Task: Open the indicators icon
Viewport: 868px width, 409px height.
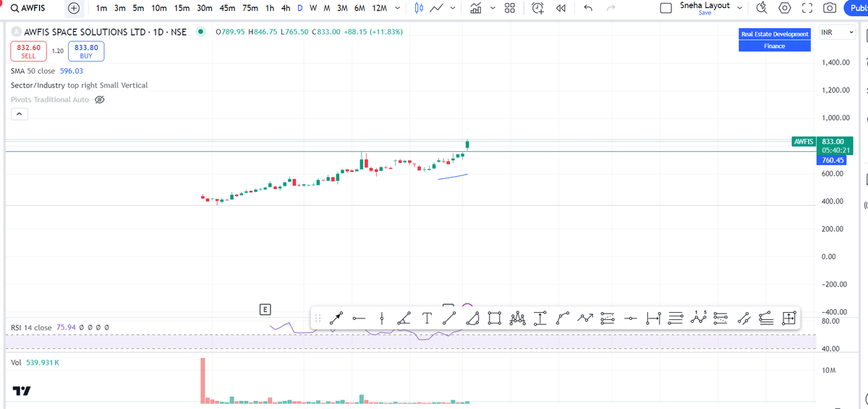Action: click(476, 9)
